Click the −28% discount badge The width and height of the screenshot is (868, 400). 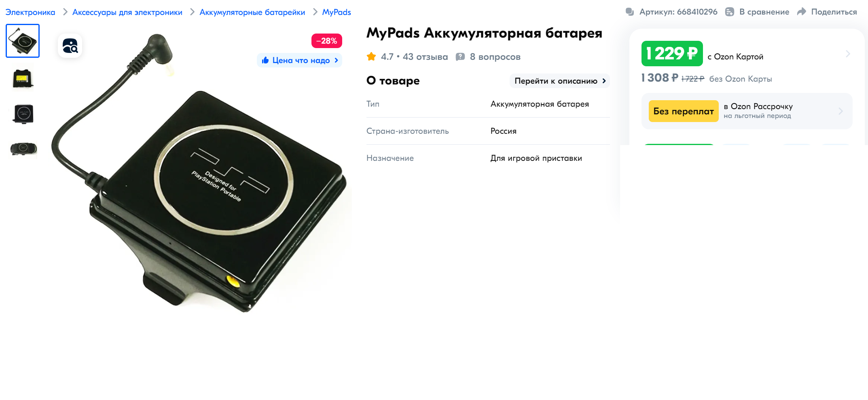[327, 41]
